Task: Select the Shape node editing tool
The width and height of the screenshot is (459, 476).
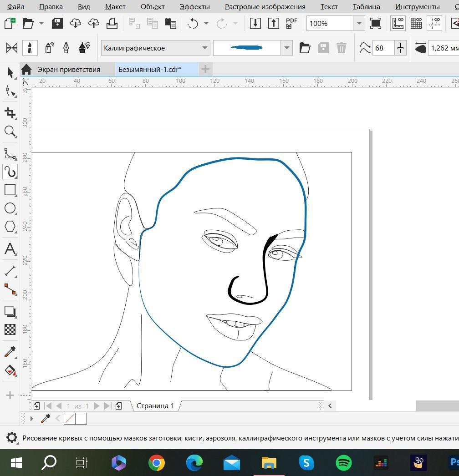Action: [10, 91]
